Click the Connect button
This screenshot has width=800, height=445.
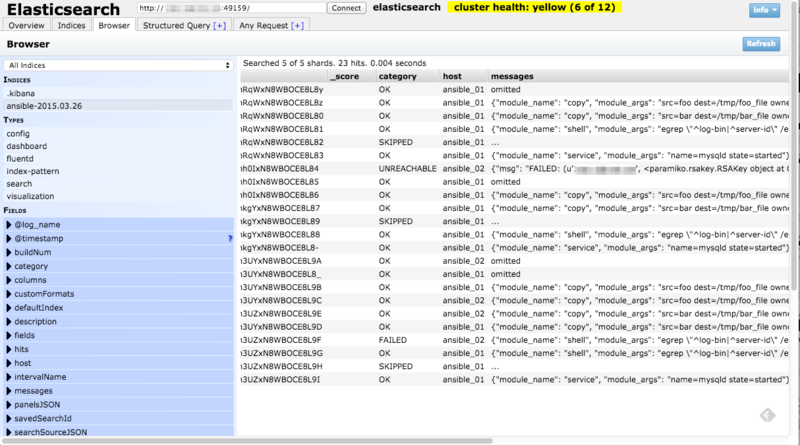[346, 8]
